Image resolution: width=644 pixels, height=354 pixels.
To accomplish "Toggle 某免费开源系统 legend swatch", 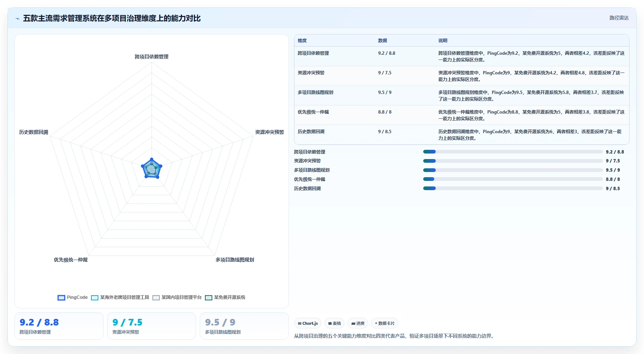I will (x=209, y=298).
